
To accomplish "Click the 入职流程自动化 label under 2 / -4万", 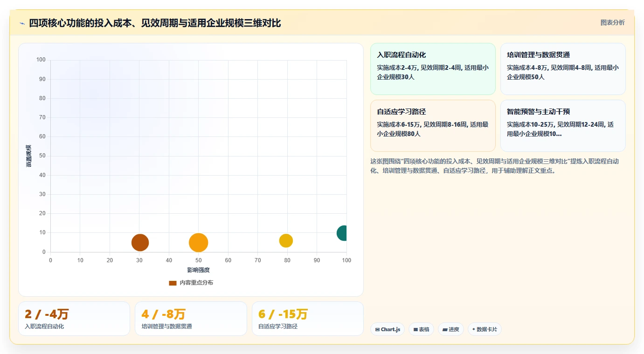I will 44,327.
